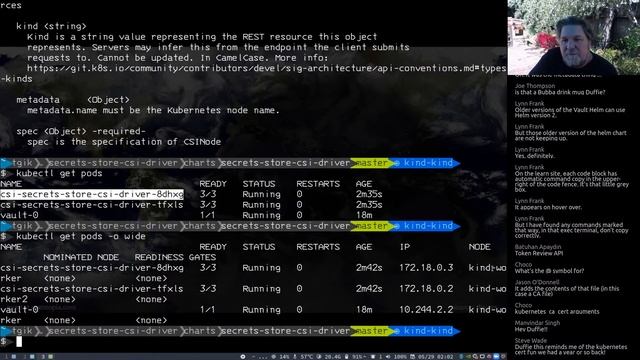Click the IP value 172.18.0.2
This screenshot has width=640, height=360.
426,289
